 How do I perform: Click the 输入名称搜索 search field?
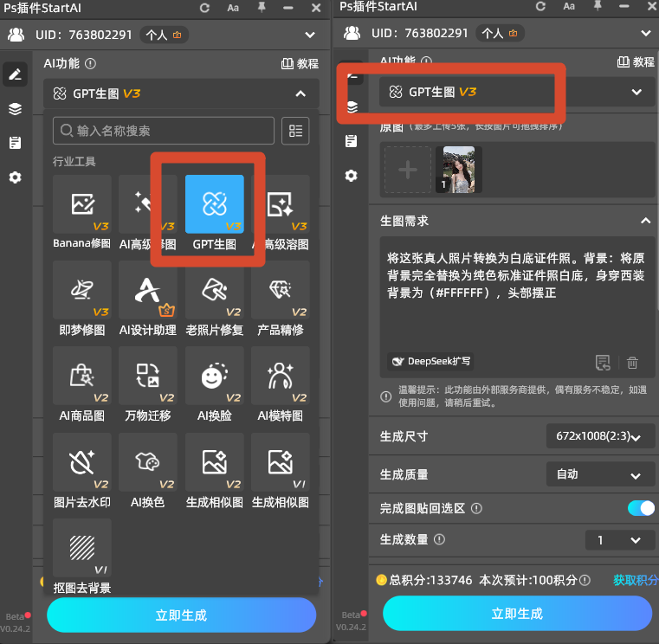(x=164, y=131)
